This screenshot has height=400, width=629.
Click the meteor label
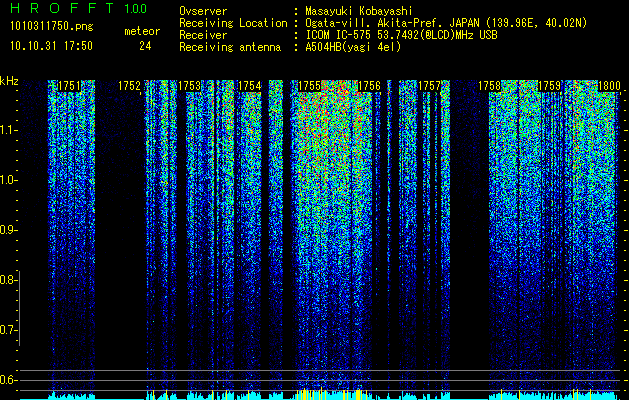click(x=142, y=31)
